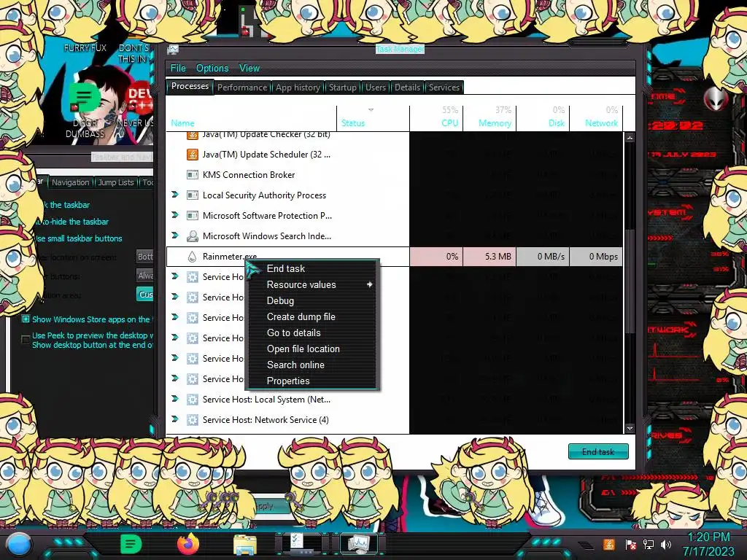Image resolution: width=747 pixels, height=560 pixels.
Task: Click the gear icon of Service Host: Network Service
Action: [x=192, y=420]
